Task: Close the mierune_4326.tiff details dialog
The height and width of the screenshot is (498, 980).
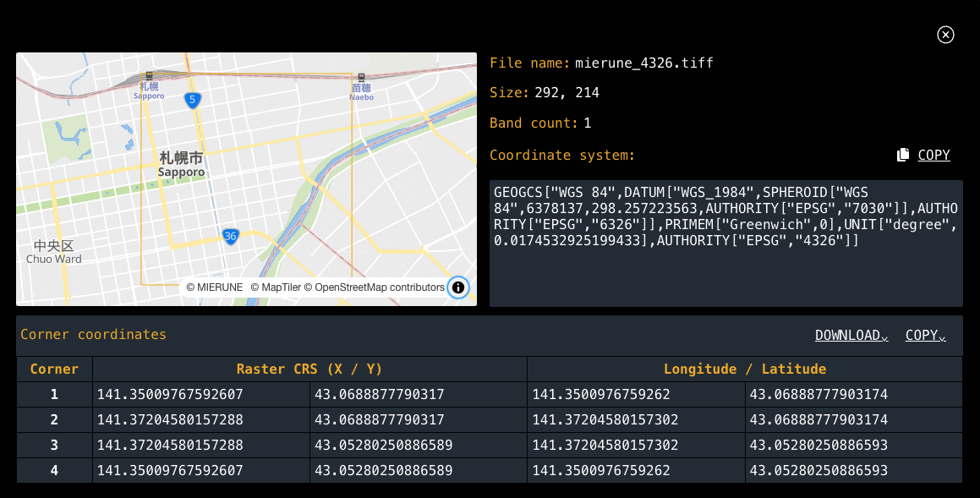Action: (944, 35)
